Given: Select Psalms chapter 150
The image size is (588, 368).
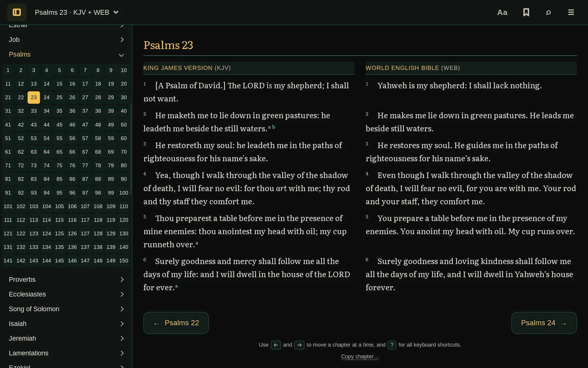Looking at the screenshot, I should 124,261.
